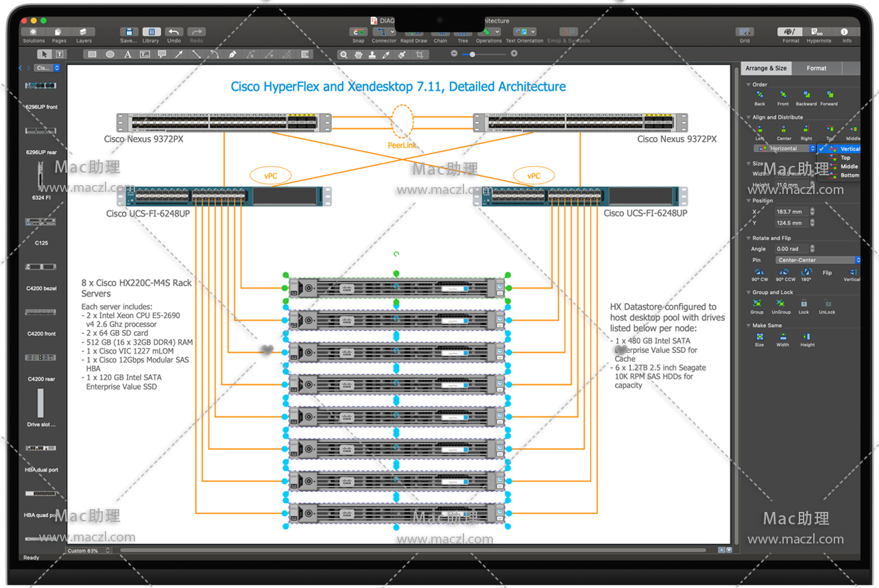Make selected objects the same width
Image resolution: width=879 pixels, height=588 pixels.
tap(782, 337)
